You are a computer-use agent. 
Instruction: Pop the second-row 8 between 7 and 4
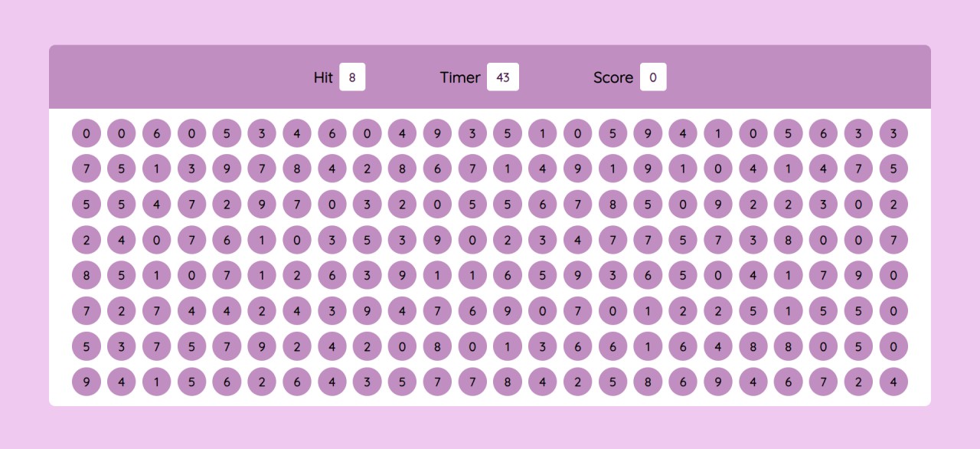(297, 169)
